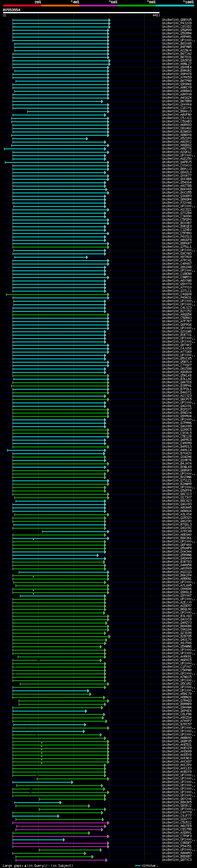This screenshot has height=868, width=197.
Task: Select hit label UniRef100_P54051
Action: coord(177,846)
